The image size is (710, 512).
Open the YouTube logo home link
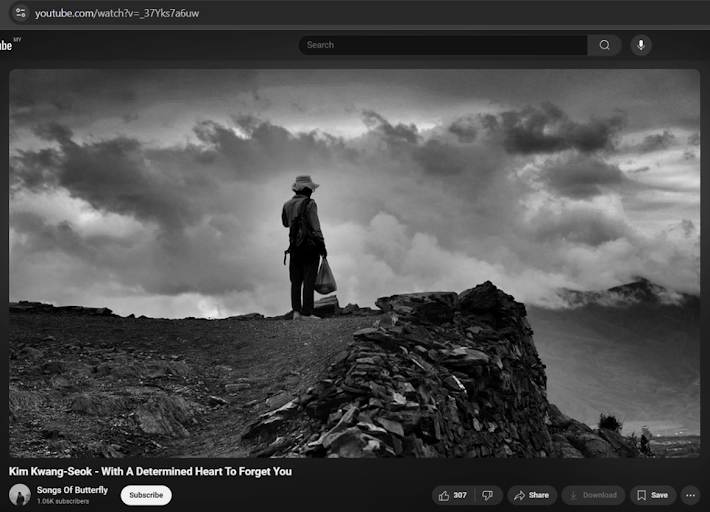coord(6,45)
